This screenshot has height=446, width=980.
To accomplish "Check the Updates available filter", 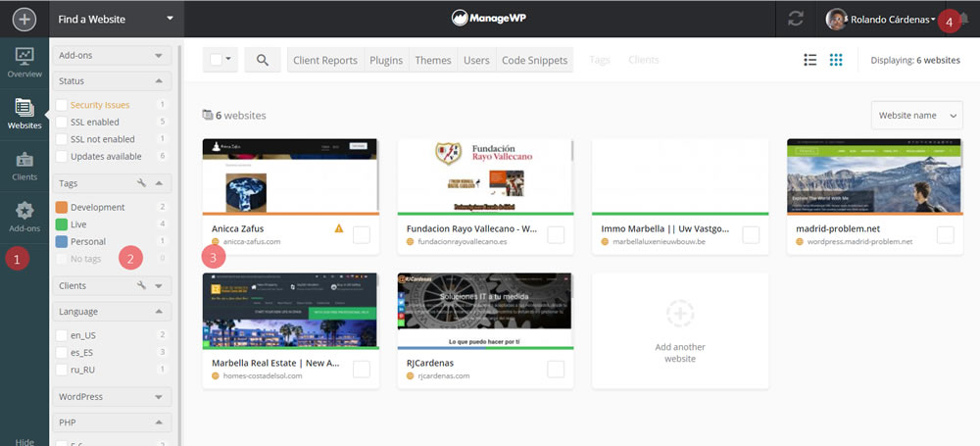I will click(x=61, y=157).
